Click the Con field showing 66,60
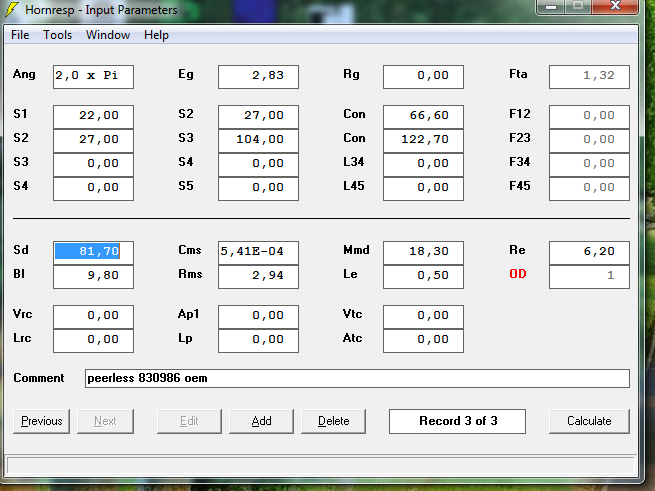The width and height of the screenshot is (655, 491). 423,117
